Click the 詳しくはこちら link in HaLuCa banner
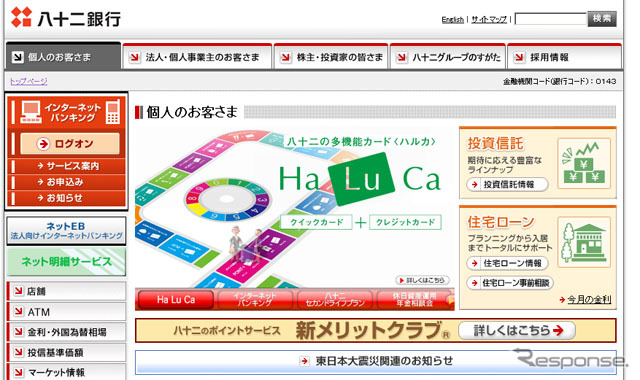The height and width of the screenshot is (380, 640). pos(422,280)
